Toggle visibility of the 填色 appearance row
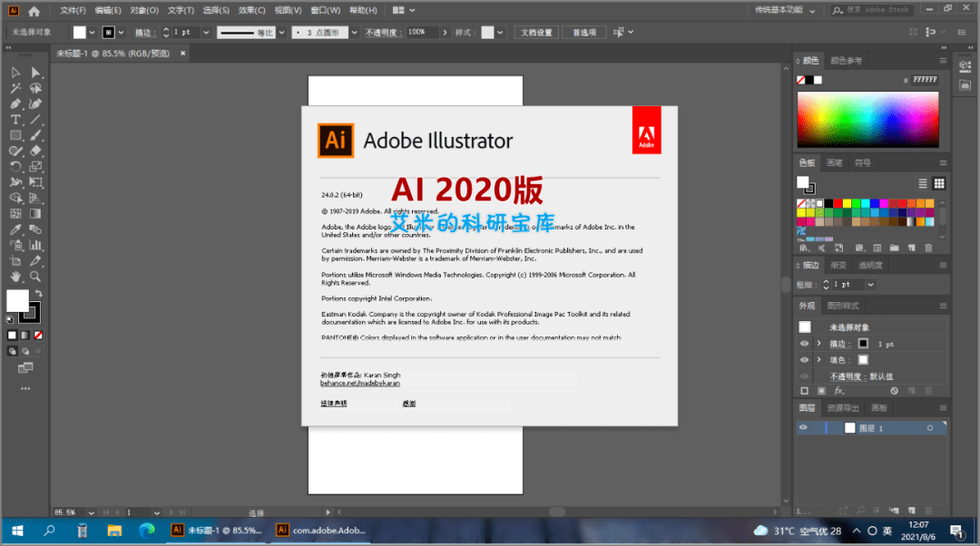The height and width of the screenshot is (546, 980). coord(804,360)
